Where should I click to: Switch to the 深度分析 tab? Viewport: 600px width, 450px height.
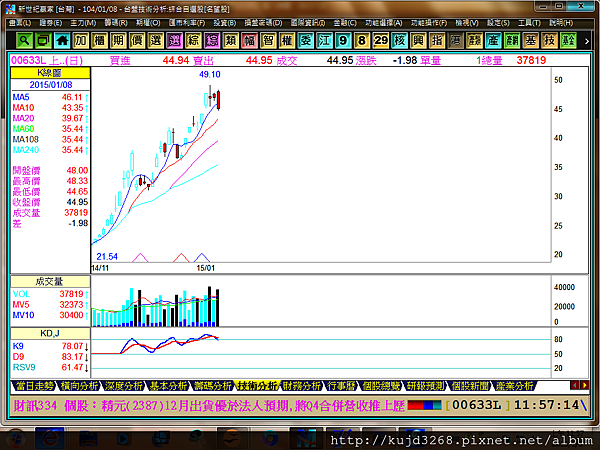(124, 386)
